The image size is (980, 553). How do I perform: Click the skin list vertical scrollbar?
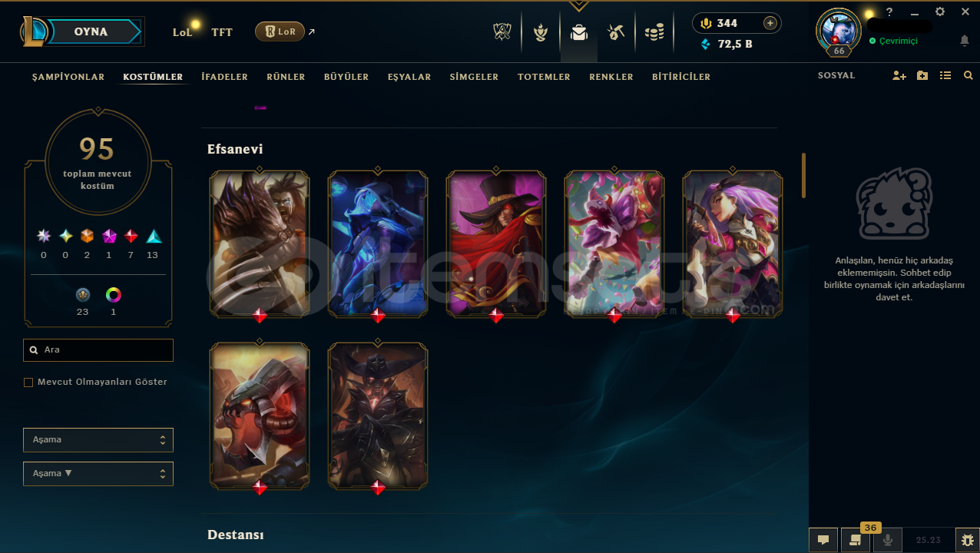pyautogui.click(x=803, y=175)
